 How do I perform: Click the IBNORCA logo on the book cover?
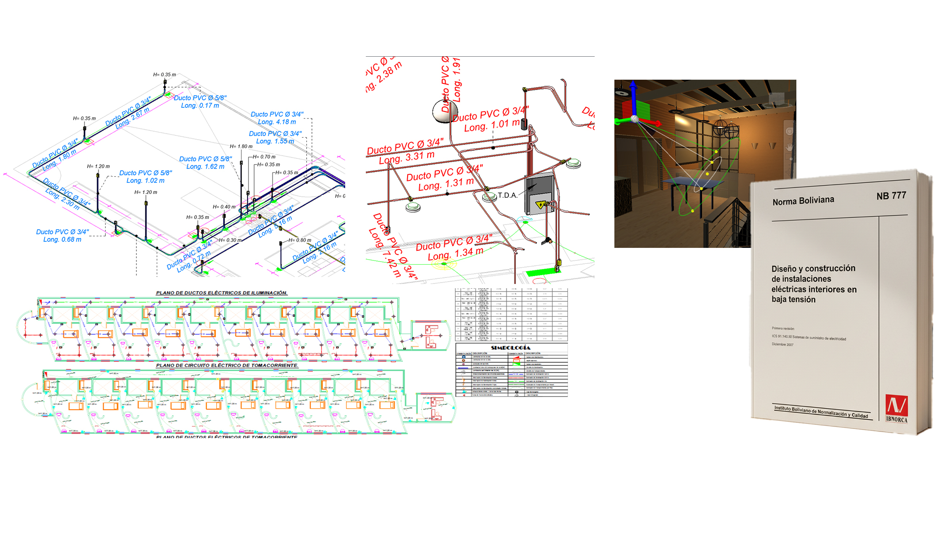point(896,409)
